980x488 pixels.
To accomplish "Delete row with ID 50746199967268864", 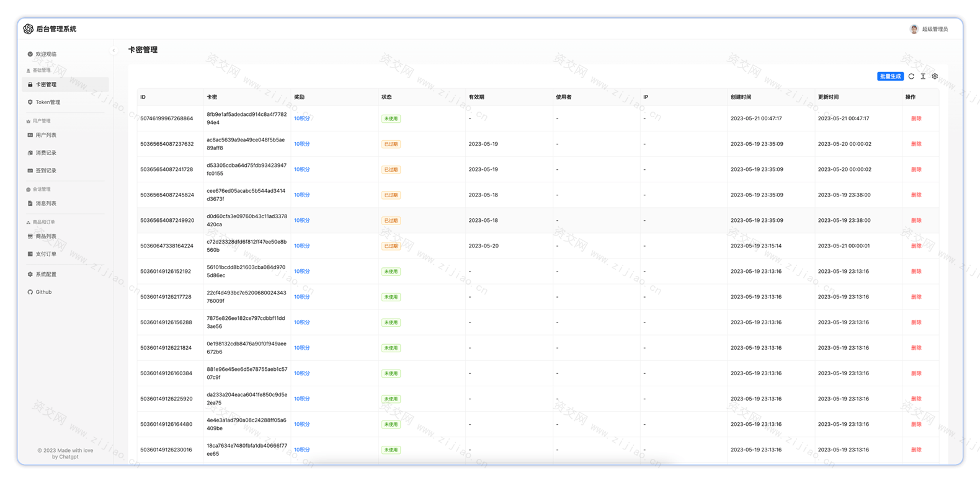I will [x=916, y=118].
